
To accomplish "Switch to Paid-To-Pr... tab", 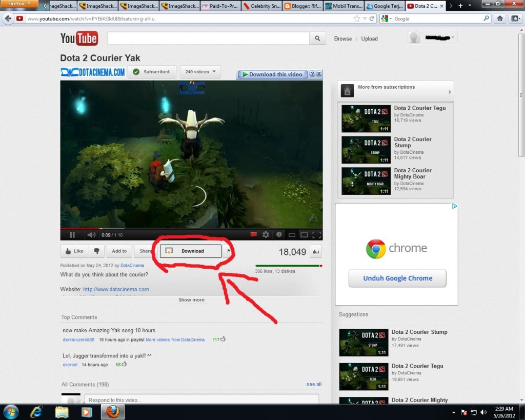I will click(x=220, y=6).
